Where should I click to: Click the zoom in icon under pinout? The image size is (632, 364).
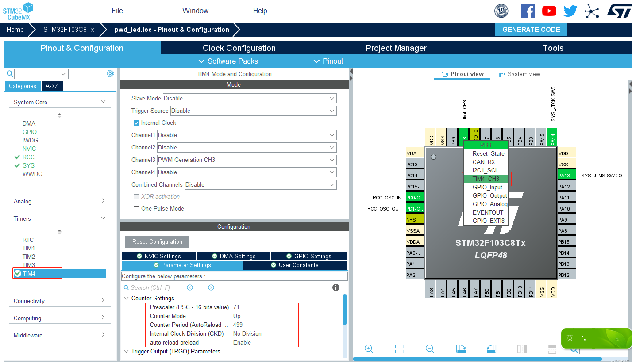[x=369, y=349]
